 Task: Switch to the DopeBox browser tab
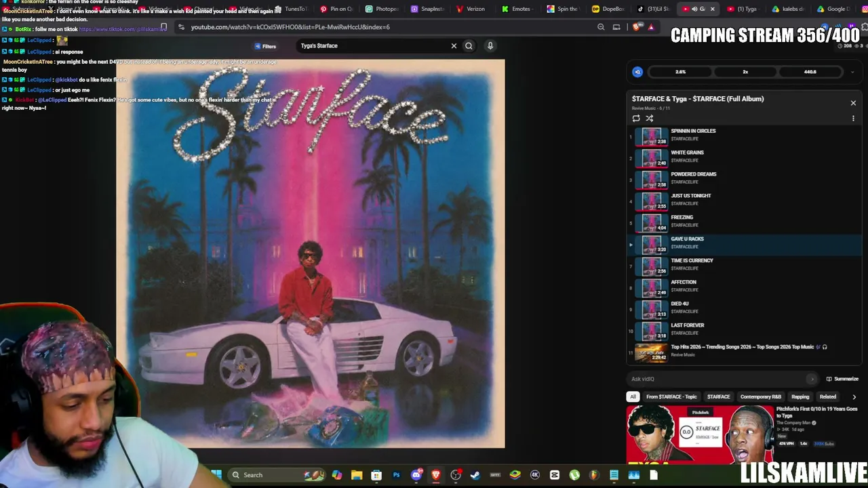(608, 9)
